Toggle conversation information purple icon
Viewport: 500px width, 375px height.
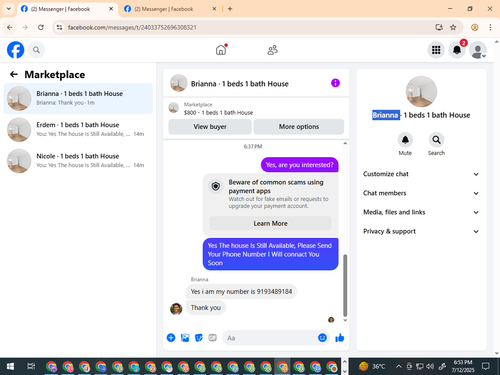pos(335,83)
